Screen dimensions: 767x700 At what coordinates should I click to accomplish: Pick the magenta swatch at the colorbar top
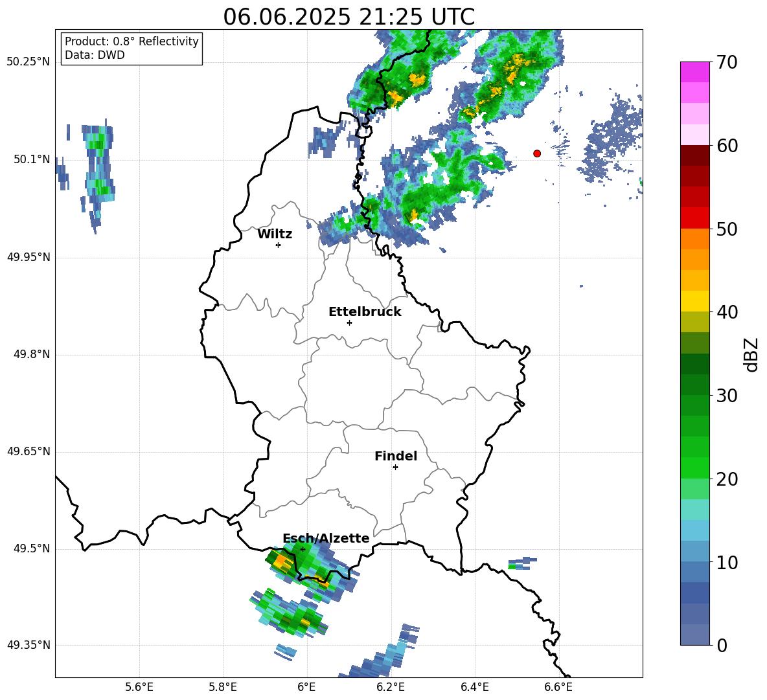694,73
